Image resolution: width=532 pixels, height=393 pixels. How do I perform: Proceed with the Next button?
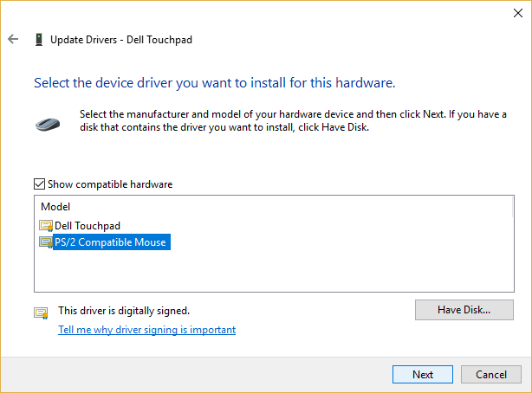[x=423, y=374]
